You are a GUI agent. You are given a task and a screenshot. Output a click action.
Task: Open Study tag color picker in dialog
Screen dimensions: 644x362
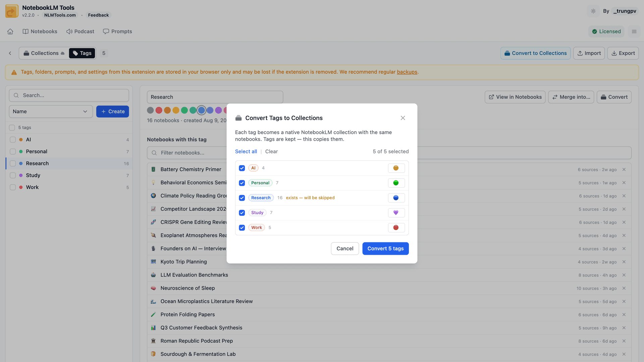(396, 213)
